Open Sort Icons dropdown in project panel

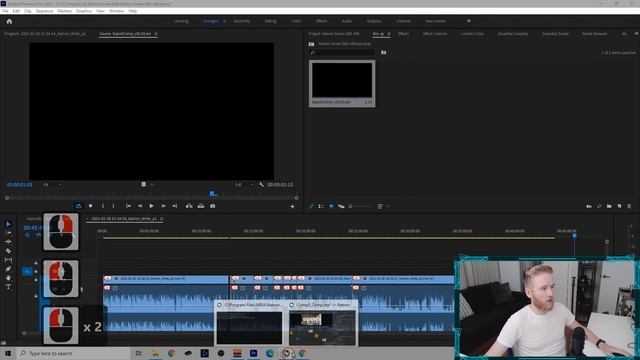pyautogui.click(x=382, y=207)
